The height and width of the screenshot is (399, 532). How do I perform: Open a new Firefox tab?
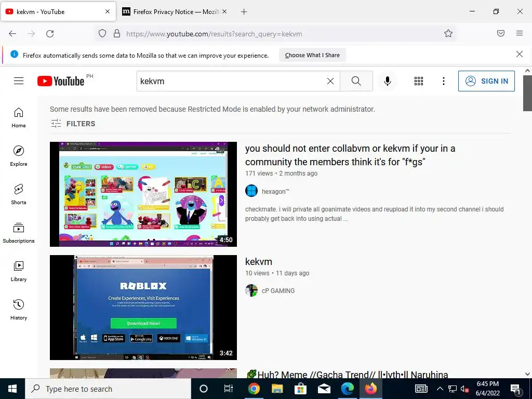coord(244,12)
